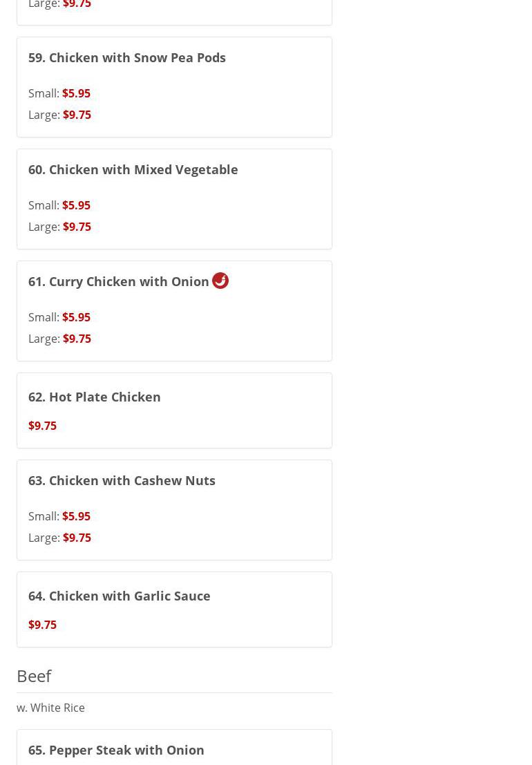The image size is (532, 765).
Task: Open 59. Chicken with Snow Pea Pods
Action: [127, 57]
